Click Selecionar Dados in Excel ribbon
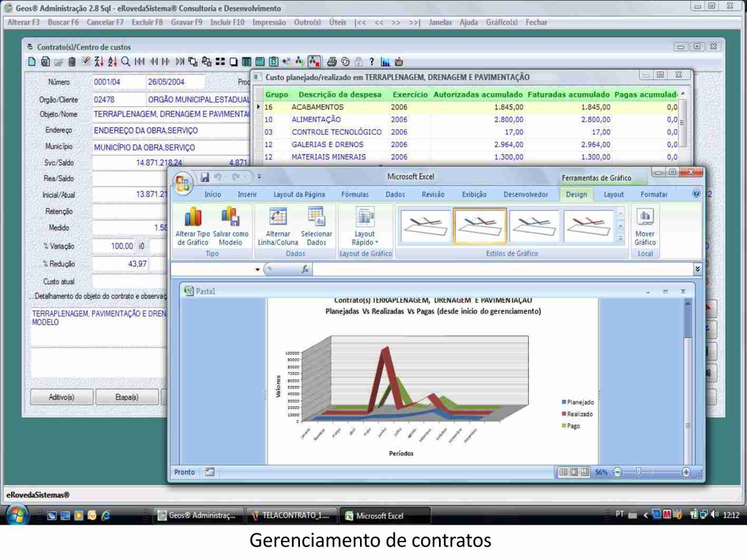This screenshot has height=560, width=747. [x=316, y=227]
